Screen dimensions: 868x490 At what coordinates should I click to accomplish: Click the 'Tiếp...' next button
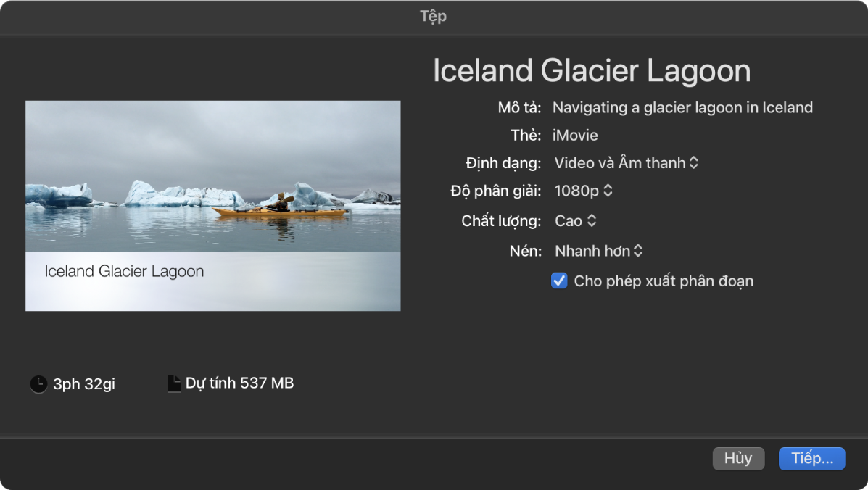(811, 458)
